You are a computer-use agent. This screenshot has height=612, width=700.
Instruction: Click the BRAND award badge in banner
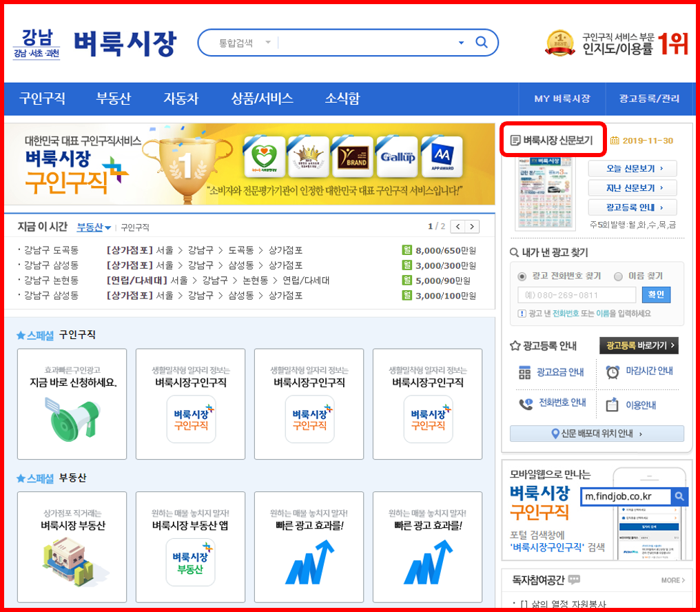click(353, 157)
